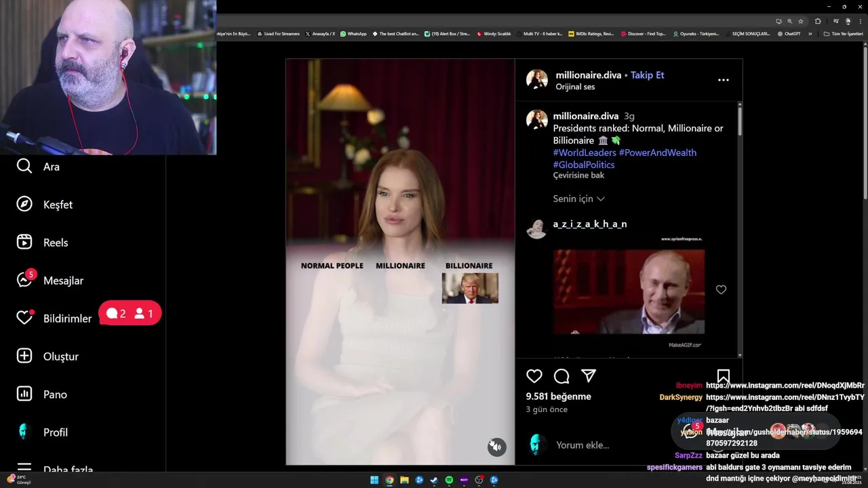The height and width of the screenshot is (488, 868).
Task: Open Tüm Yer İşaretleri bookmarks folder
Action: (x=843, y=34)
